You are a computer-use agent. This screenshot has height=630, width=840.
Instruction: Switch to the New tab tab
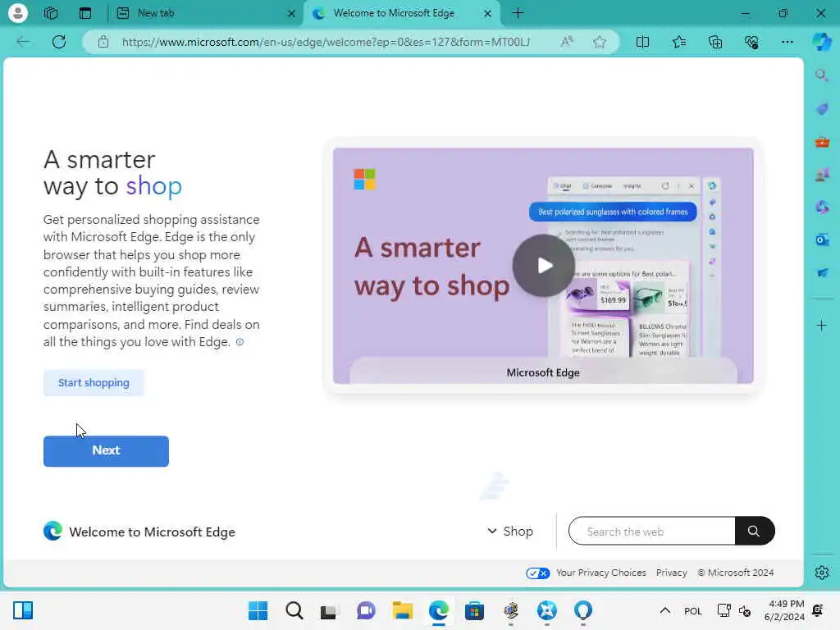(205, 13)
